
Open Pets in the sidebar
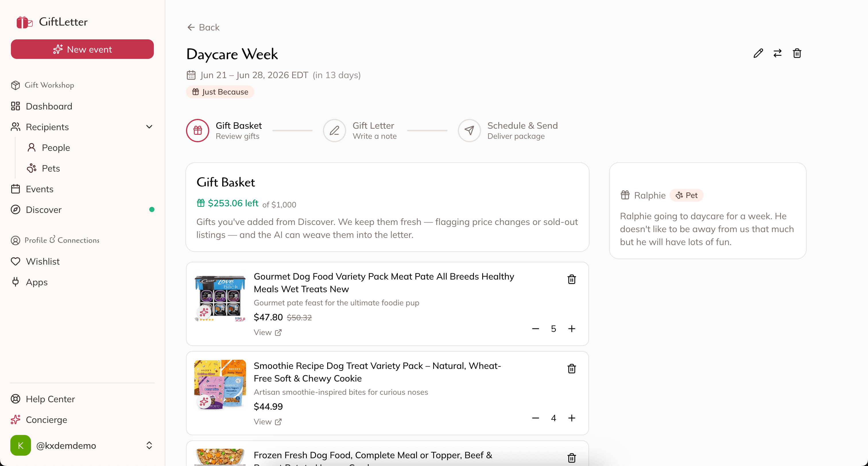pos(51,168)
